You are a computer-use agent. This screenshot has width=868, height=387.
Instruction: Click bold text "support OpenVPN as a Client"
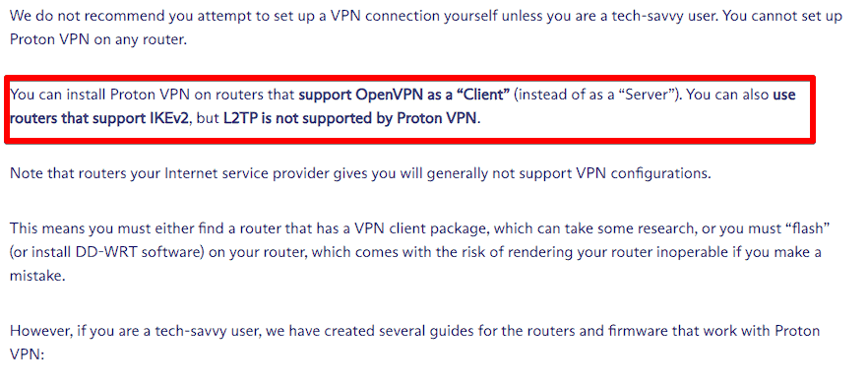pos(404,95)
